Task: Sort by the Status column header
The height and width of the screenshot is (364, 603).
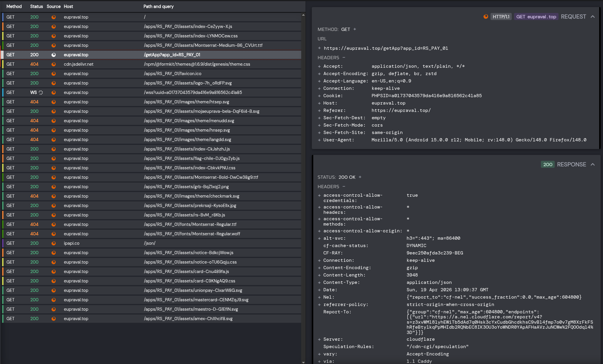Action: tap(37, 6)
